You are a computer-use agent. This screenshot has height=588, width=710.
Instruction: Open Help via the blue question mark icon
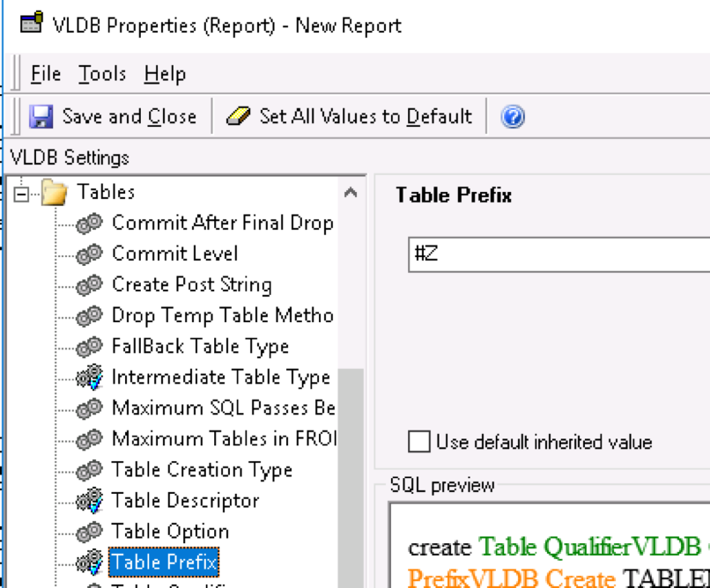coord(514,115)
